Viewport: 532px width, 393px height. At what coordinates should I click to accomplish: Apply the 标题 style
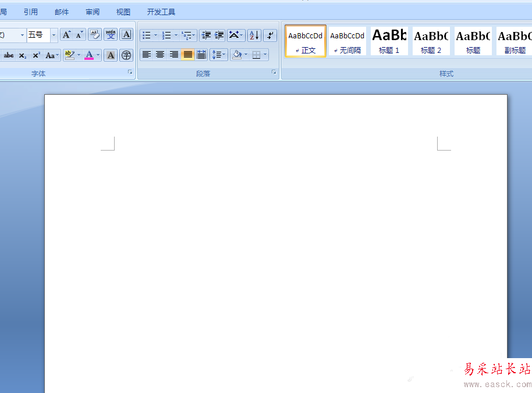pyautogui.click(x=473, y=41)
